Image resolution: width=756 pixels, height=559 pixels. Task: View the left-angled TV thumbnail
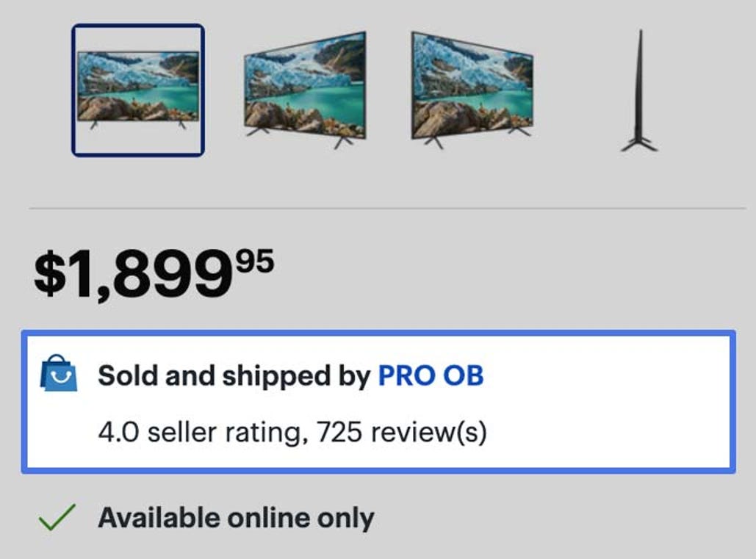tap(305, 90)
